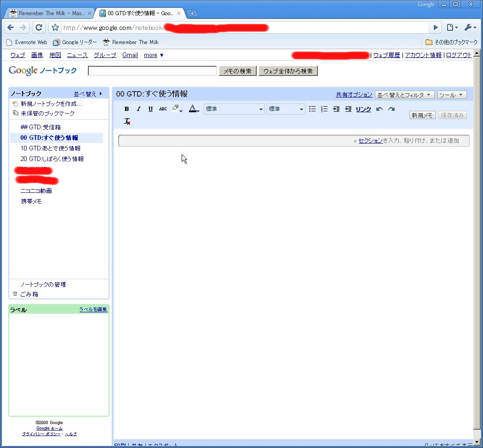483x448 pixels.
Task: Open Gmail from the top navigation
Action: [x=130, y=55]
